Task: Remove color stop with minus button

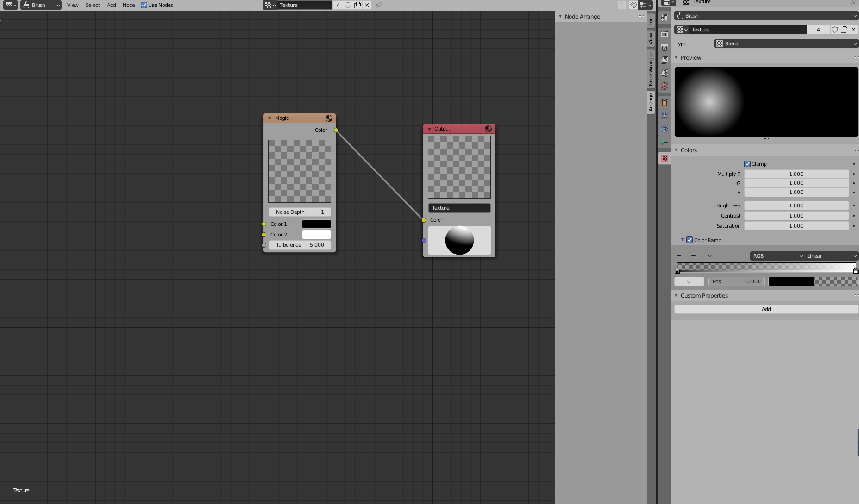Action: 693,256
